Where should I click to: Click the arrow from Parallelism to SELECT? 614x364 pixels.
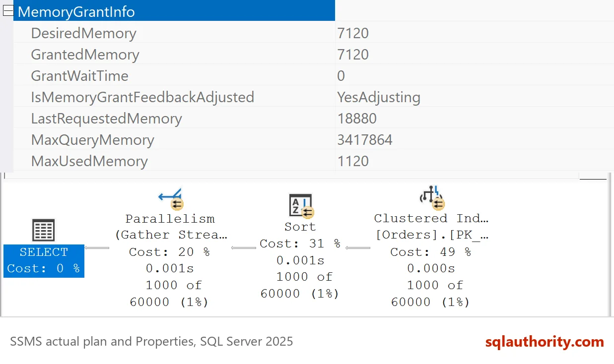tap(97, 247)
